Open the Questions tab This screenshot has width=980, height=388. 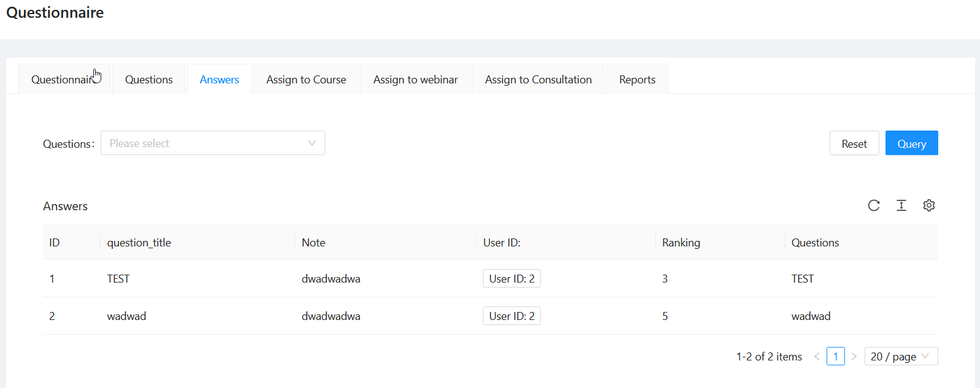(x=149, y=79)
